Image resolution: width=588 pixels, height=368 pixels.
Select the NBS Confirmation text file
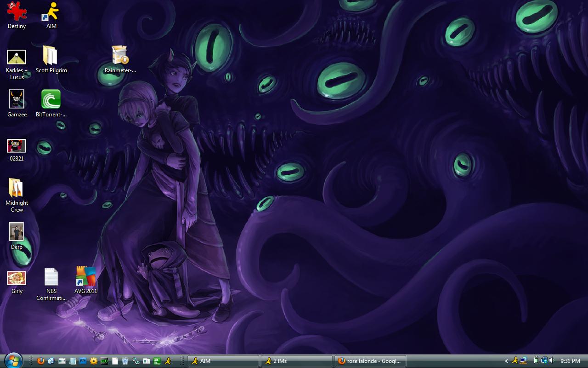pos(51,277)
